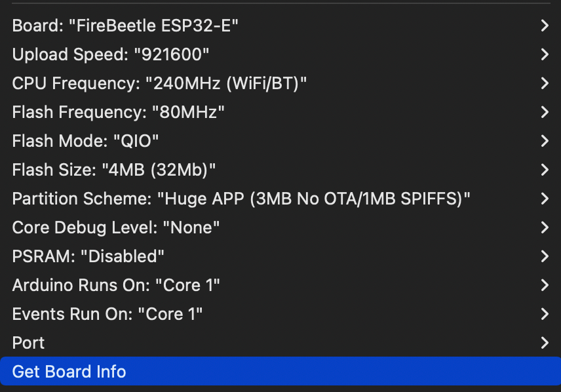Open the Board "FireBeetle ESP32-E" submenu
This screenshot has height=392, width=561.
pyautogui.click(x=280, y=26)
